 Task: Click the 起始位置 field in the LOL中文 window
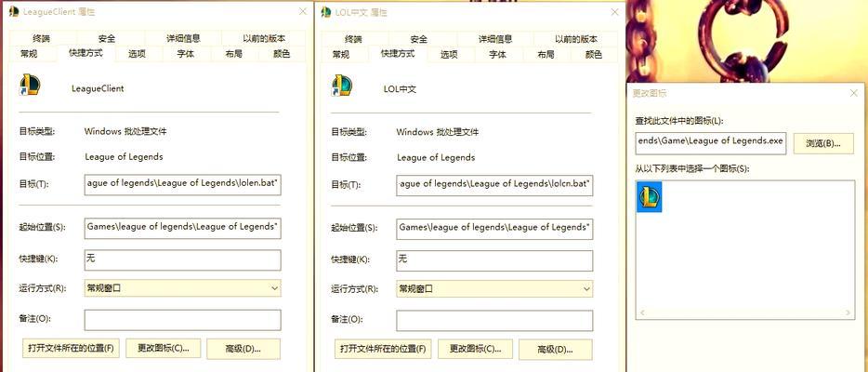tap(495, 228)
